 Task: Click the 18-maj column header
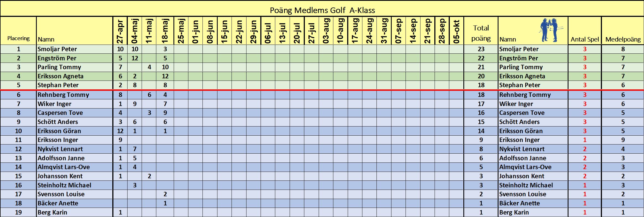coord(165,31)
